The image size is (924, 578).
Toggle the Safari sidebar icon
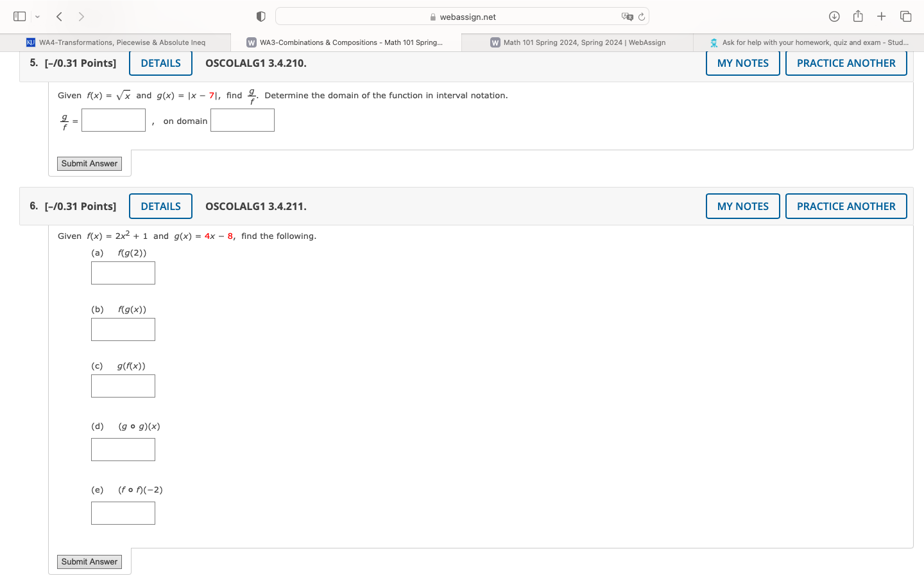(19, 16)
